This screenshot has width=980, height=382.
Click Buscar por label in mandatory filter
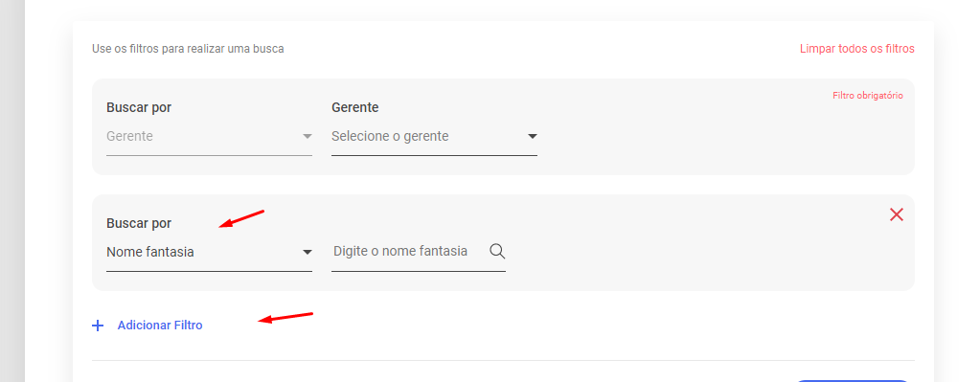[139, 107]
